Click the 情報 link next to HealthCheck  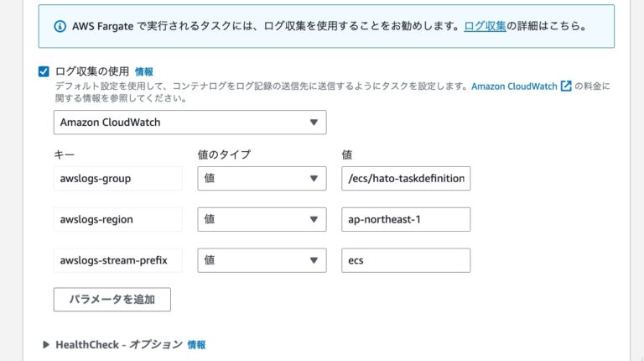196,344
